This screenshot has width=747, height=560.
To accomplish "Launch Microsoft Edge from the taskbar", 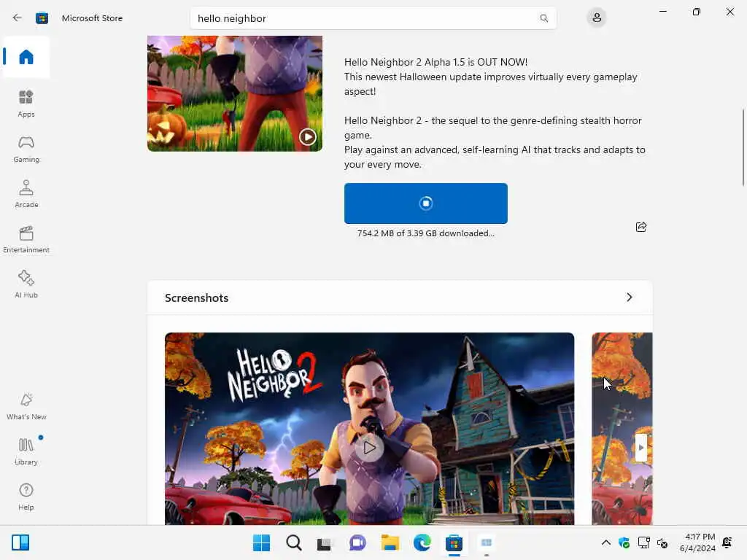I will [422, 542].
